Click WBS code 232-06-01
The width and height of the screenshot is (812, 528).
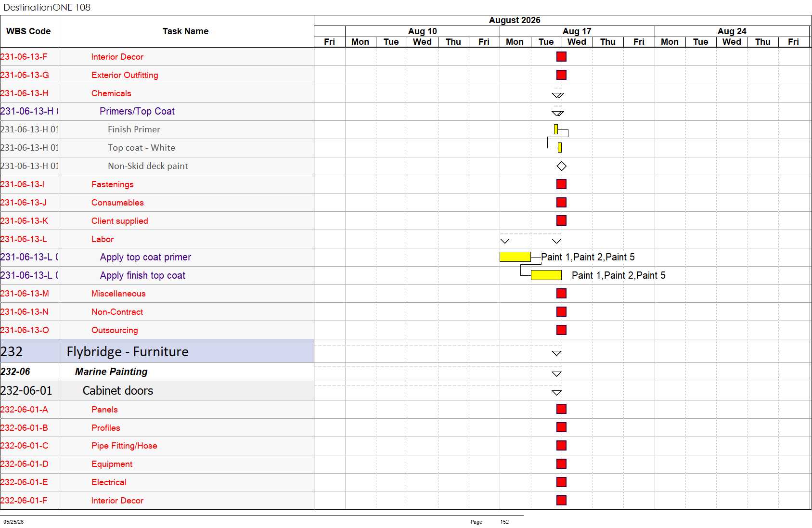(26, 391)
